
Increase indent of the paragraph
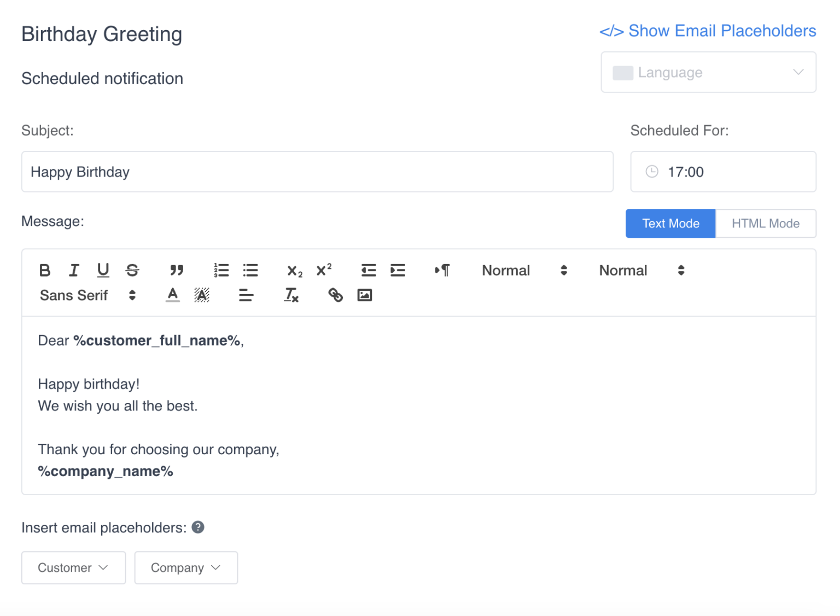click(x=398, y=270)
